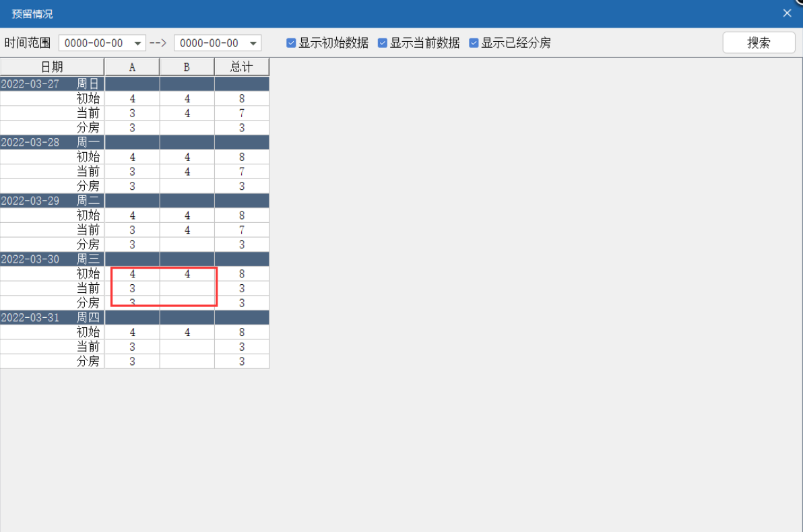The height and width of the screenshot is (532, 803).
Task: Click total 3 in 2022-03-30 当前 row
Action: coord(242,288)
